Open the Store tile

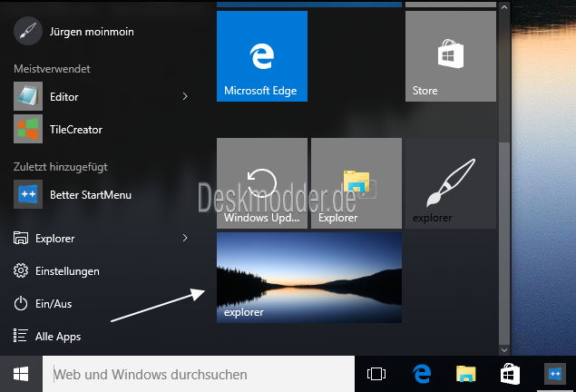[451, 56]
